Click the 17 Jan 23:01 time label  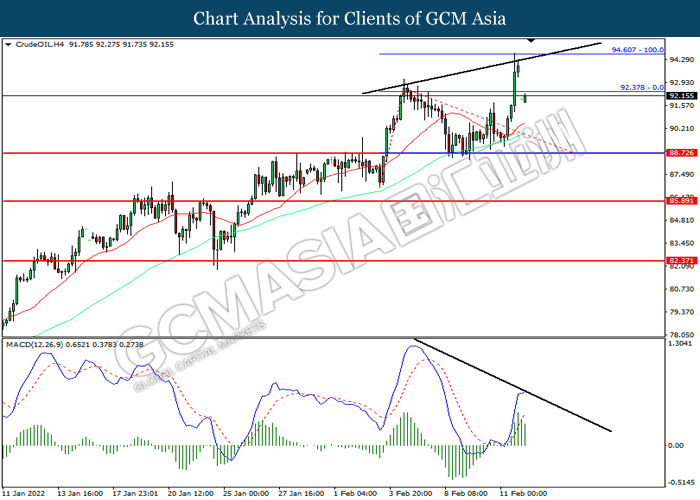pos(135,493)
